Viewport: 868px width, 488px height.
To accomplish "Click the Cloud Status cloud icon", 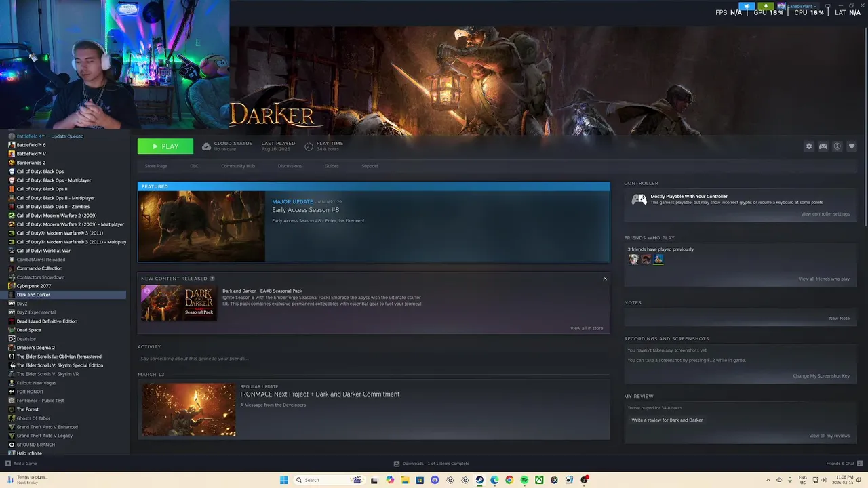I will click(x=206, y=146).
